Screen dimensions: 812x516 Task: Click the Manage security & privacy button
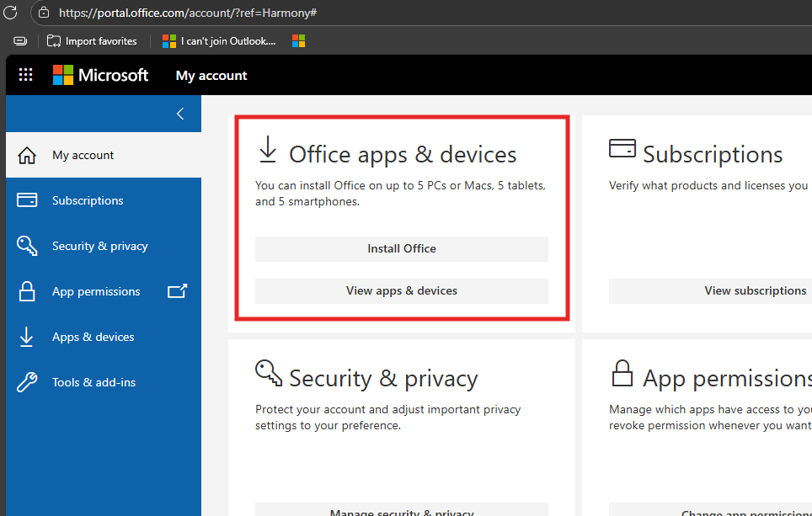401,509
